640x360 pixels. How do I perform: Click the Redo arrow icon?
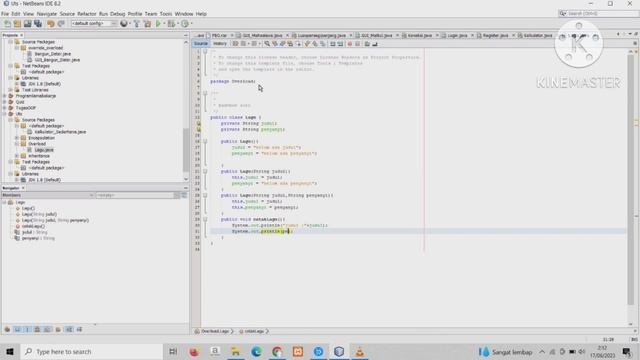click(x=61, y=24)
